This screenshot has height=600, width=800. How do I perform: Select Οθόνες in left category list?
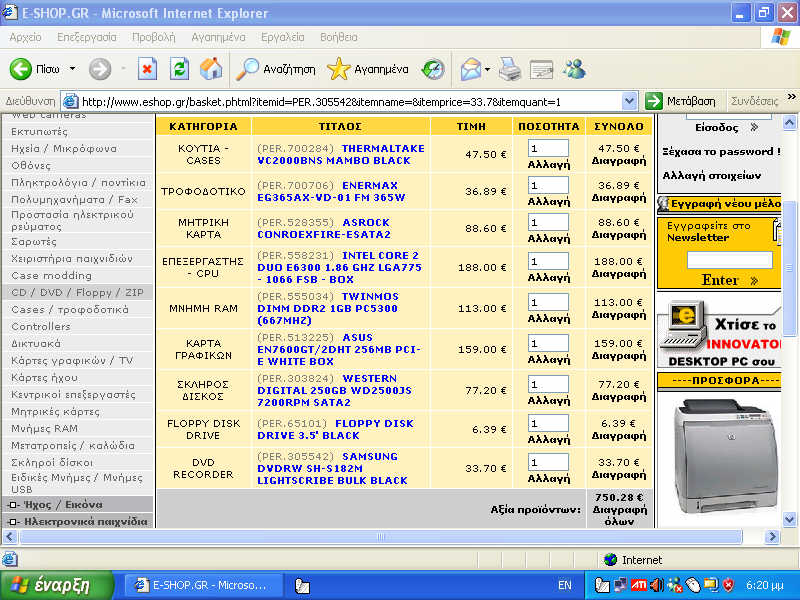(x=31, y=165)
